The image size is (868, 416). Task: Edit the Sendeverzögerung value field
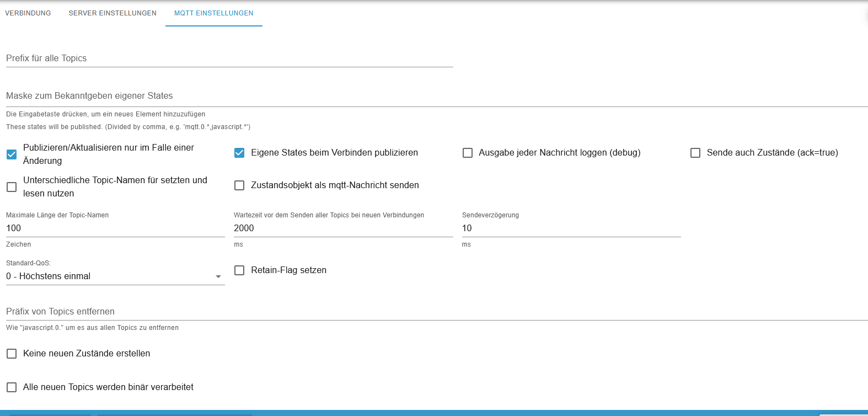point(571,228)
